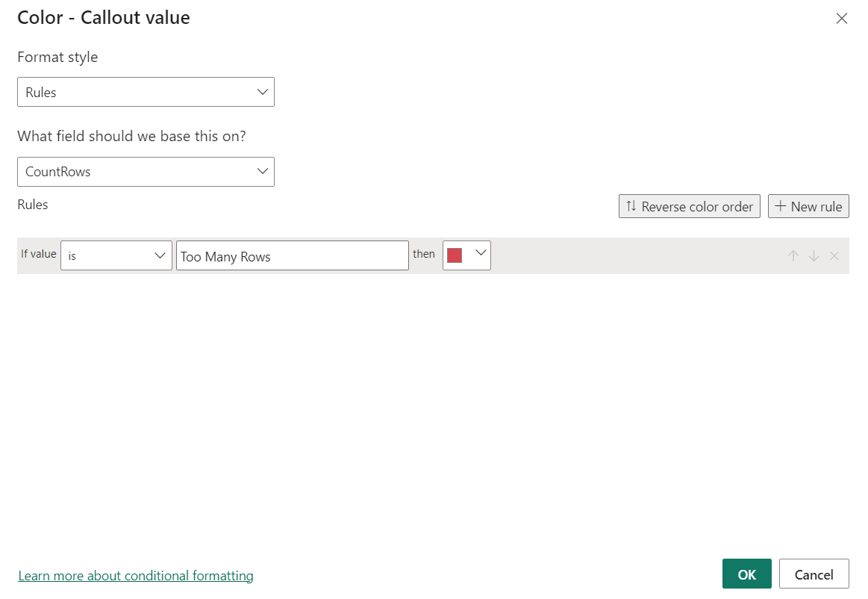Click the 'If value' label
The height and width of the screenshot is (599, 868).
[39, 254]
